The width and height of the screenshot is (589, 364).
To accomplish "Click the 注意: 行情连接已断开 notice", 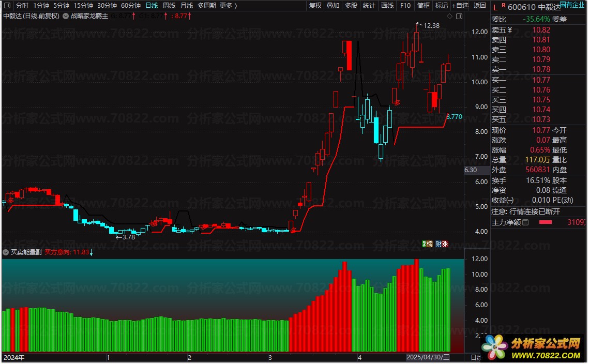I will [x=525, y=211].
